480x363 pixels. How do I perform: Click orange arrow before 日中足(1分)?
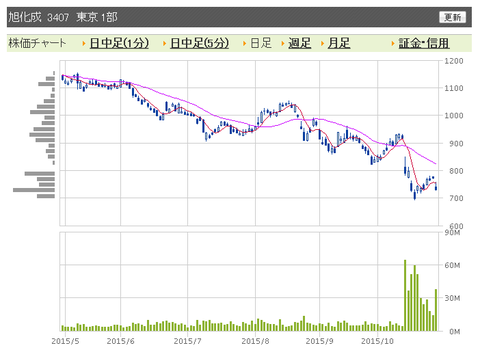point(84,43)
